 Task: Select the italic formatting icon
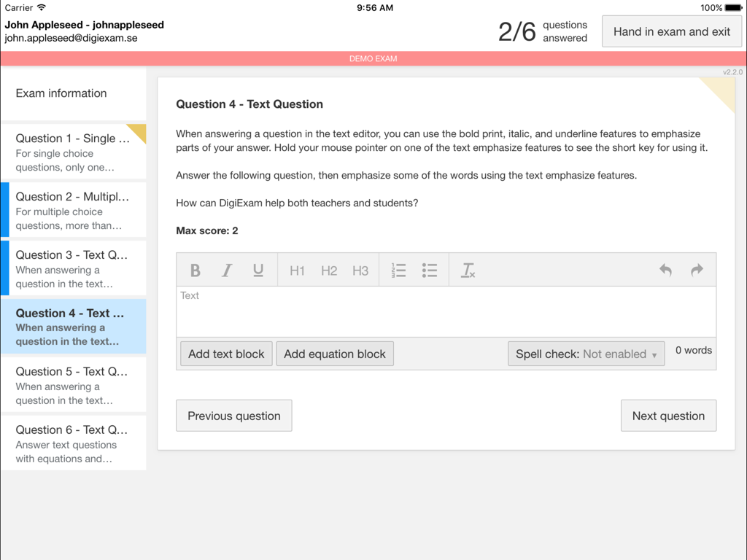pos(226,270)
